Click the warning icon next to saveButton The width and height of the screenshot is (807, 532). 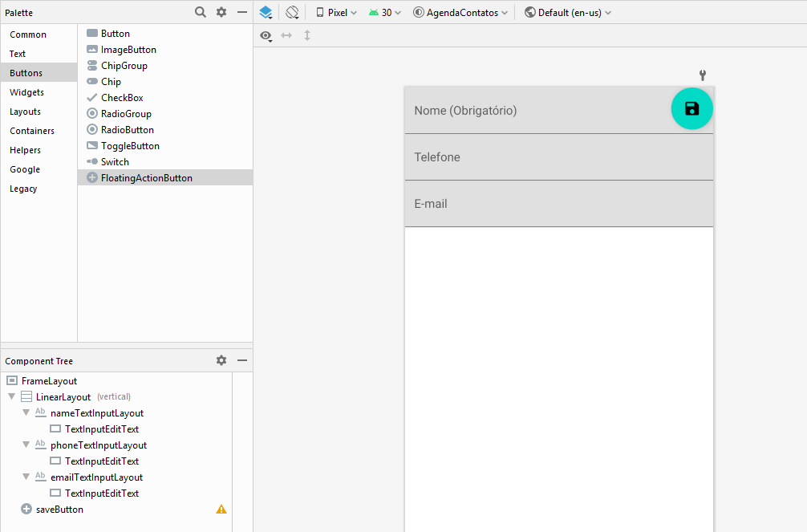(x=221, y=510)
